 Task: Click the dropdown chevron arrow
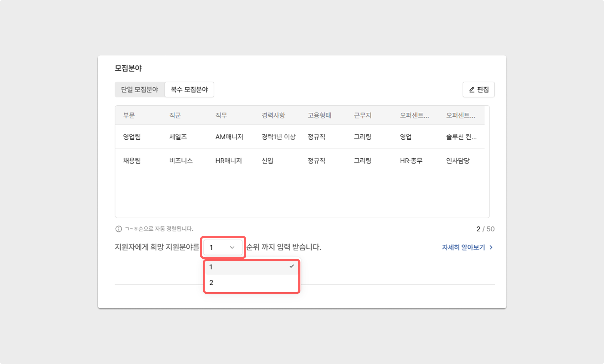(x=232, y=247)
